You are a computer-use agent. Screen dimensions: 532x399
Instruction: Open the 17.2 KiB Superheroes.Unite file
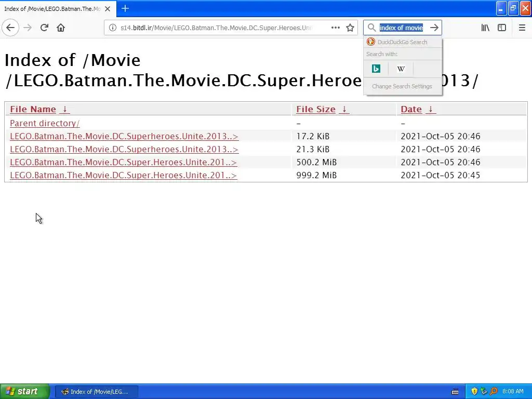pyautogui.click(x=124, y=137)
